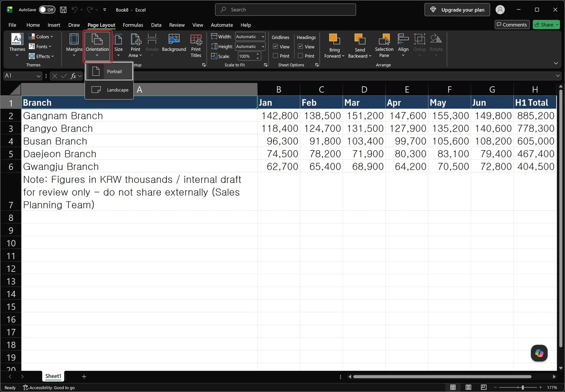Open Page Setup dialog launcher

coord(204,65)
